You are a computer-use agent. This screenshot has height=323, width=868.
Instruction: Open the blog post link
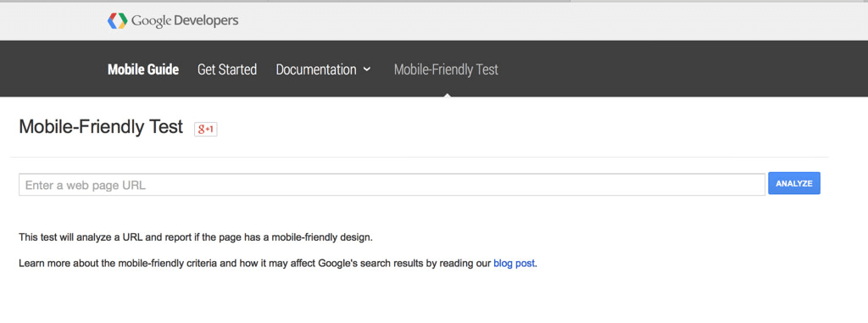point(515,263)
